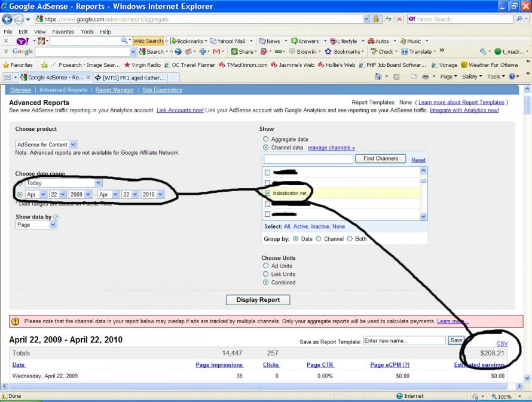The width and height of the screenshot is (532, 402).
Task: Click the browser Back arrow button
Action: click(x=7, y=19)
